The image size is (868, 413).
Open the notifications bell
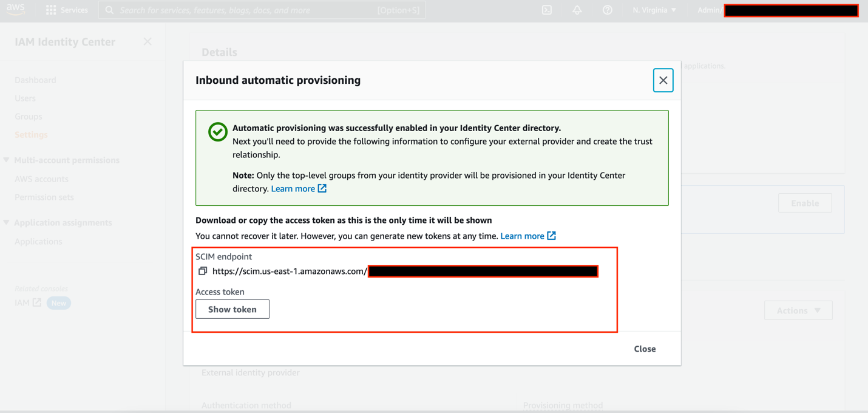coord(577,10)
